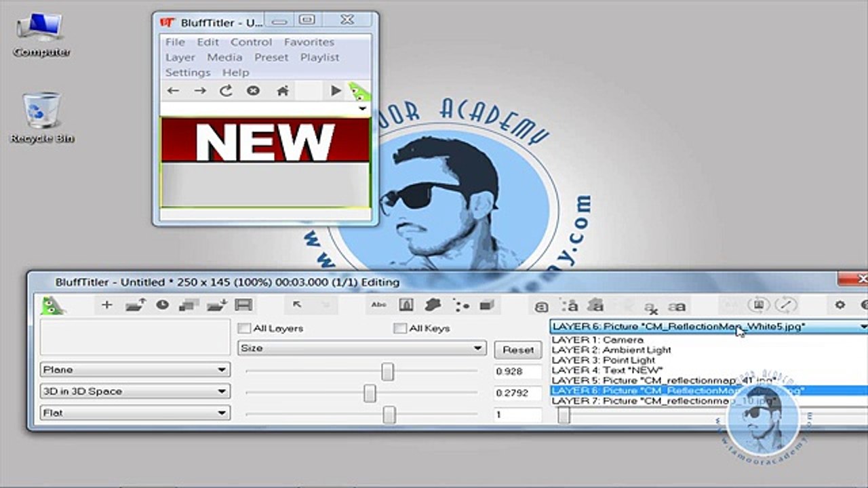Screen dimensions: 868x488
Task: Click the plus icon in editing toolbar
Action: pos(106,305)
